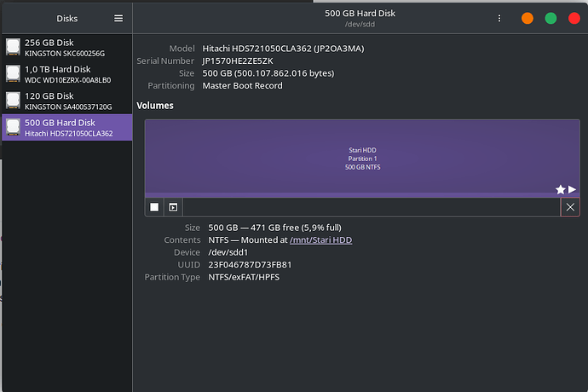Select the 1,0 TB WDC Hard Disk
The width and height of the screenshot is (588, 392).
[66, 74]
